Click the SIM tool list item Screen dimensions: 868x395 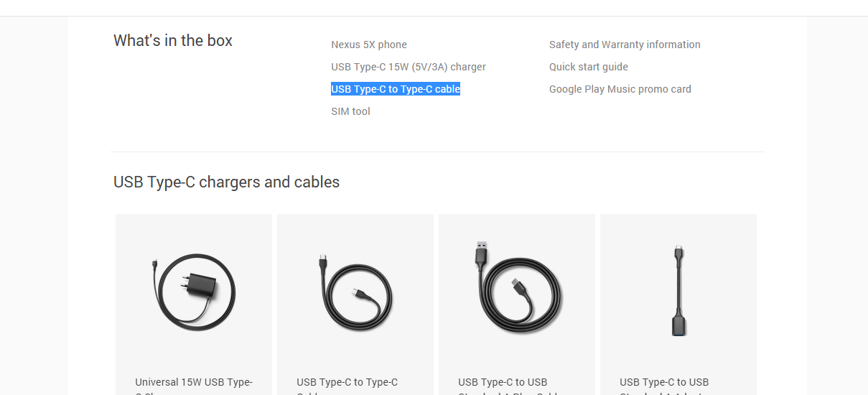click(x=350, y=111)
